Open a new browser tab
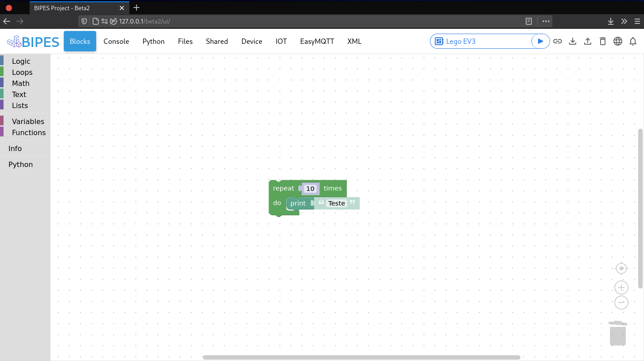Image resolution: width=644 pixels, height=361 pixels. (x=137, y=8)
